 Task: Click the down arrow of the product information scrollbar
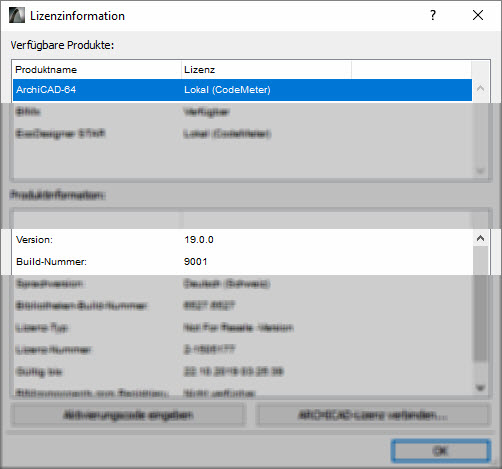(480, 388)
